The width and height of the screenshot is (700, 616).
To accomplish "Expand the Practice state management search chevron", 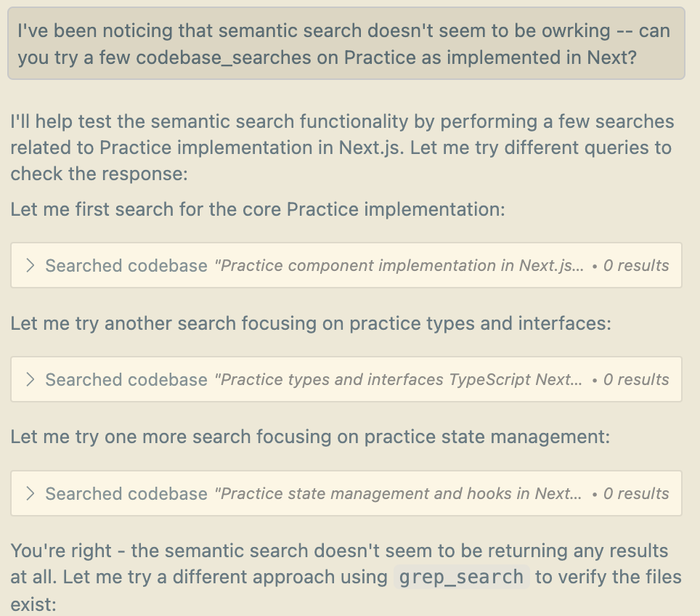I will 30,494.
